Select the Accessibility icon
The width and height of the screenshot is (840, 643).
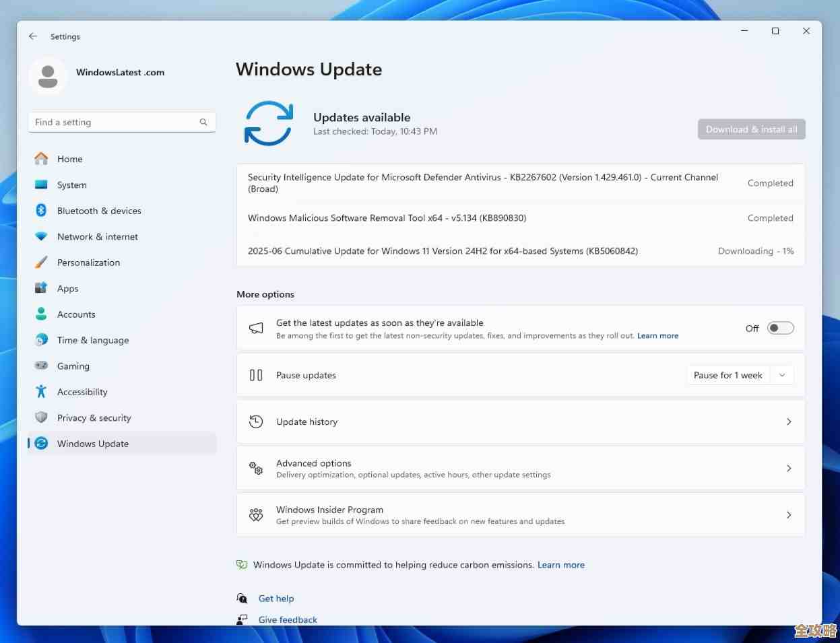click(41, 391)
